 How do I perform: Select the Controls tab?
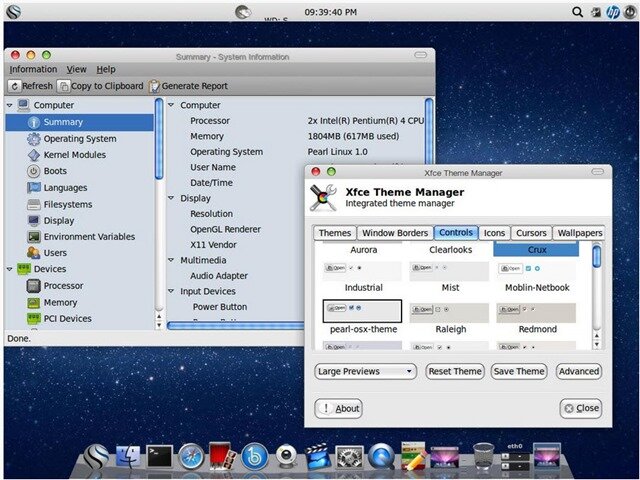click(456, 233)
